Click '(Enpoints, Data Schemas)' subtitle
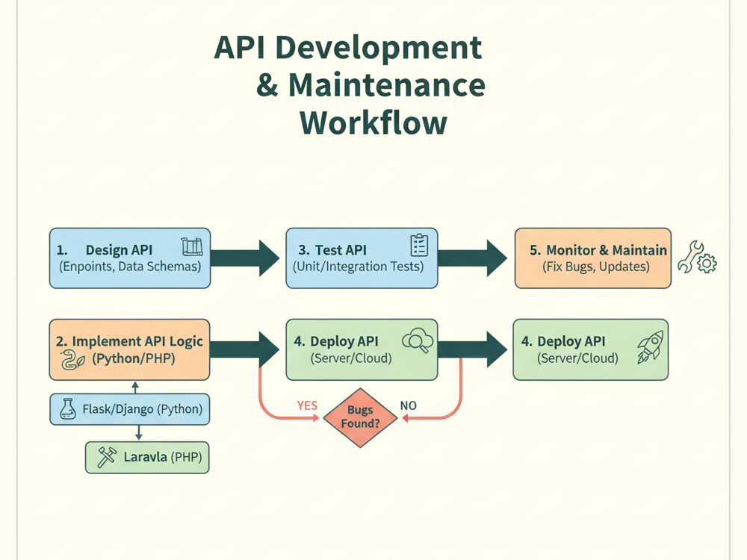The width and height of the screenshot is (747, 560). (x=130, y=267)
